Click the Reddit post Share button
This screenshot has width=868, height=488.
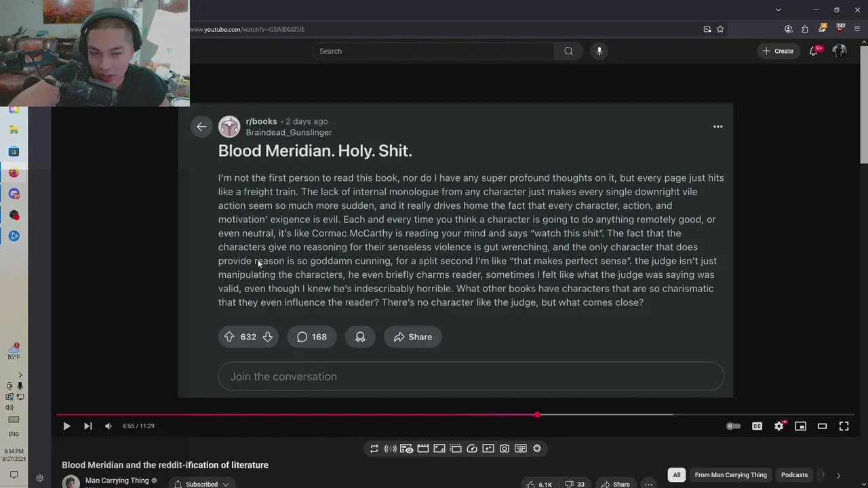point(412,337)
